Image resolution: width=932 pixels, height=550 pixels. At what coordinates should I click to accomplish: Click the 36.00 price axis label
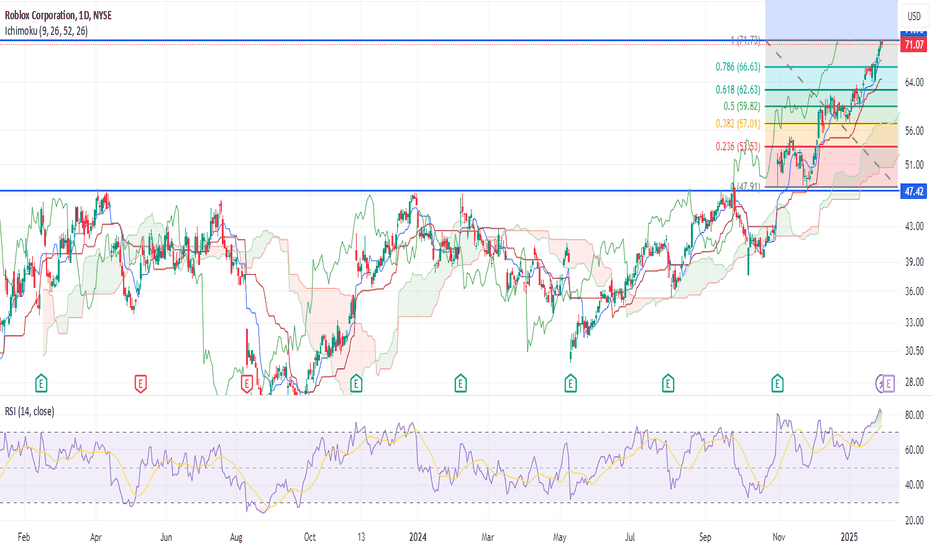(914, 291)
